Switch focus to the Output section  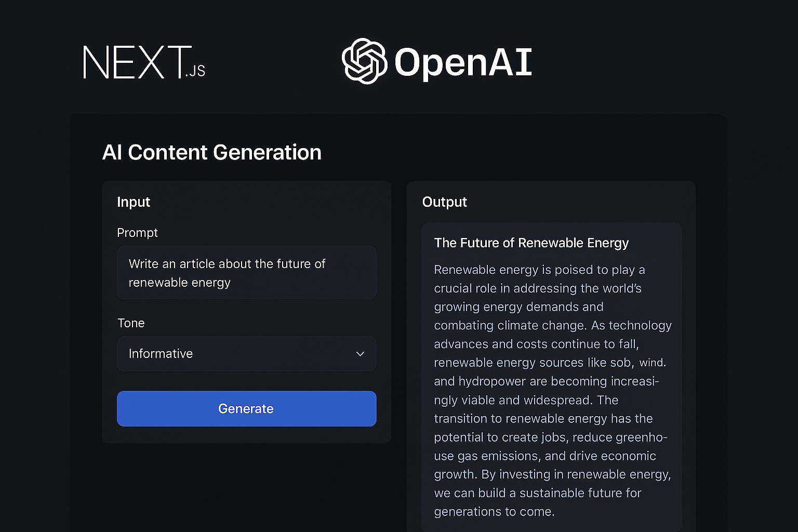pos(444,202)
